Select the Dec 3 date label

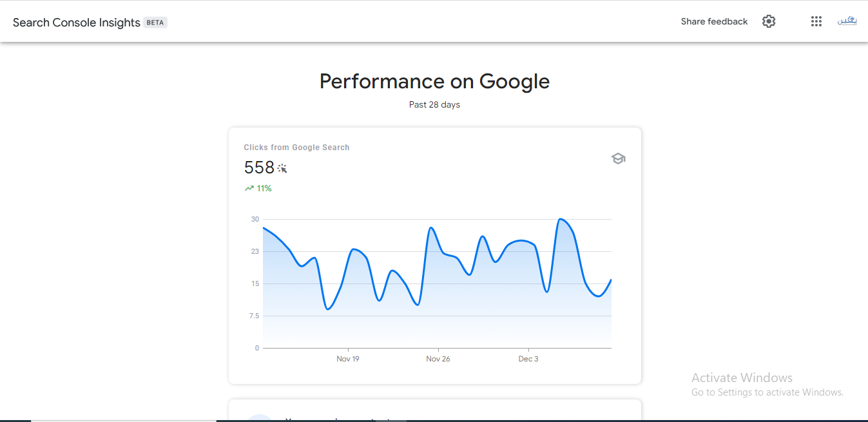click(x=528, y=359)
